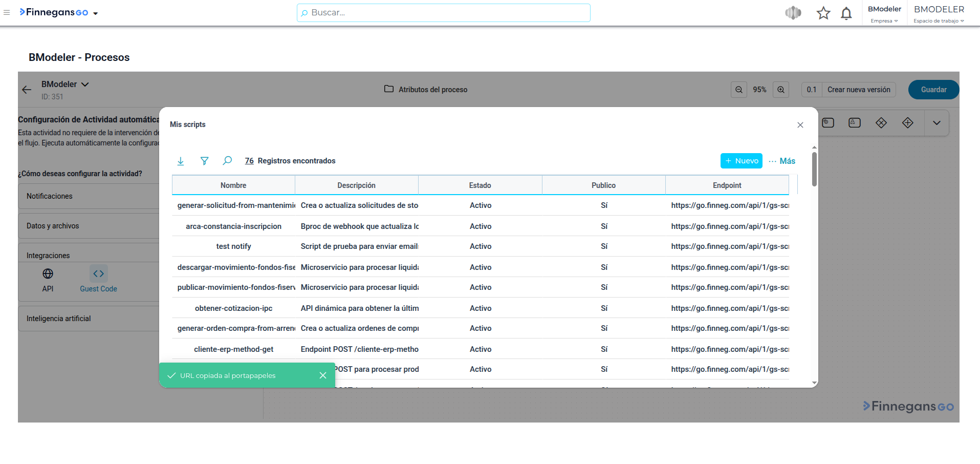Screen dimensions: 980x464
Task: Search scripts with the magnifier icon
Action: click(x=227, y=161)
